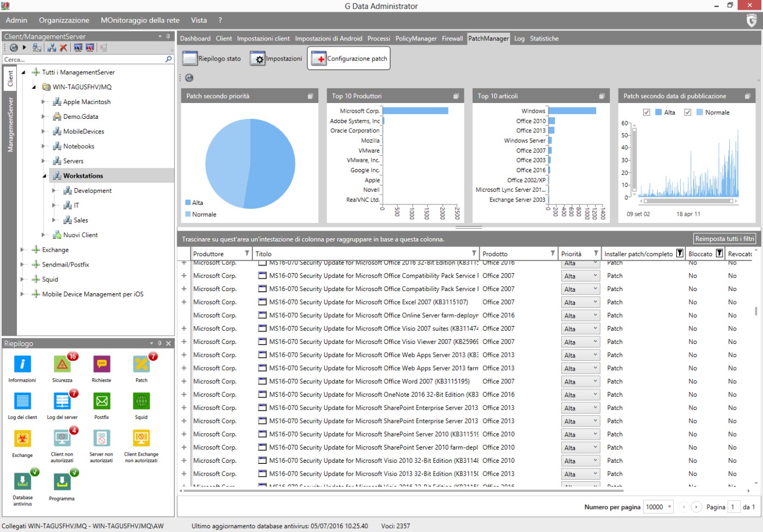Viewport: 763px width, 532px height.
Task: Open Client non autorizzati icon
Action: click(62, 438)
